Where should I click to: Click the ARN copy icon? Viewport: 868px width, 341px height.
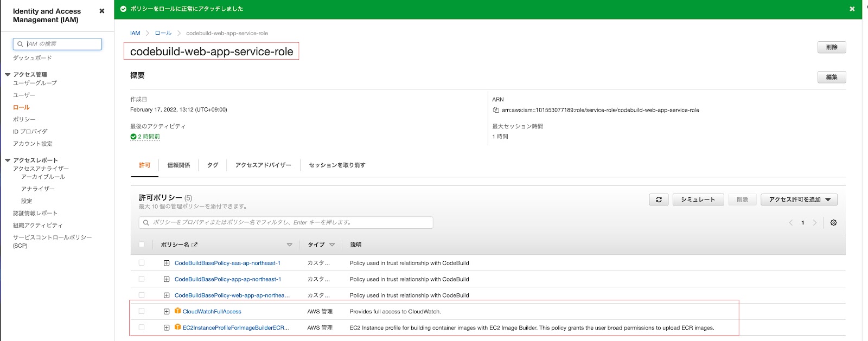(495, 110)
